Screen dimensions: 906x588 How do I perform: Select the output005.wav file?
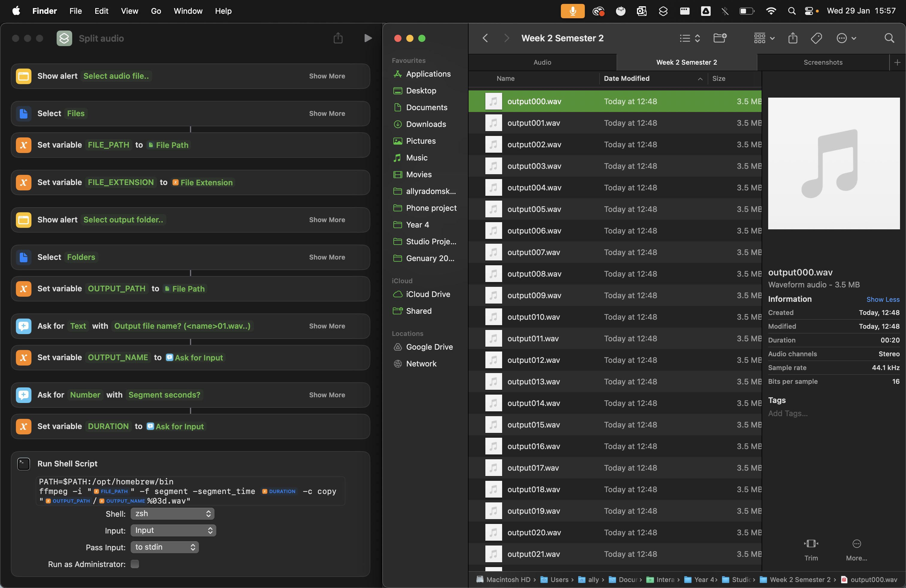(x=615, y=209)
